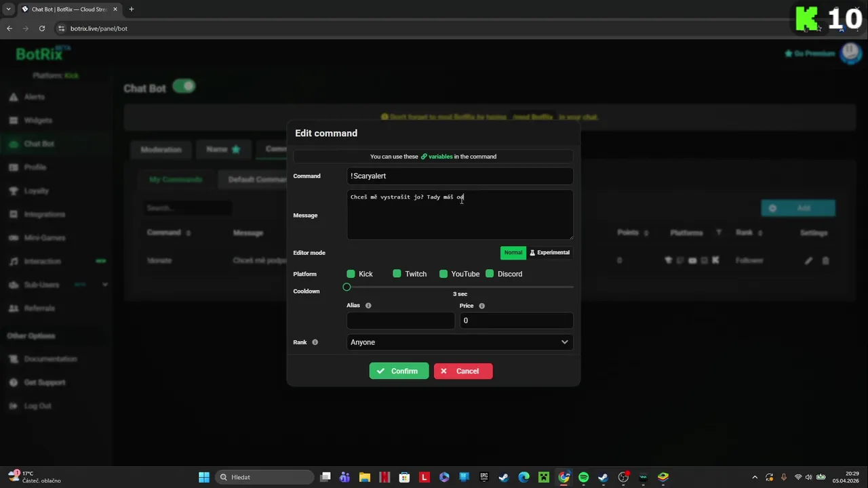Uncheck the Twitch platform checkbox
The width and height of the screenshot is (868, 488).
(x=397, y=274)
